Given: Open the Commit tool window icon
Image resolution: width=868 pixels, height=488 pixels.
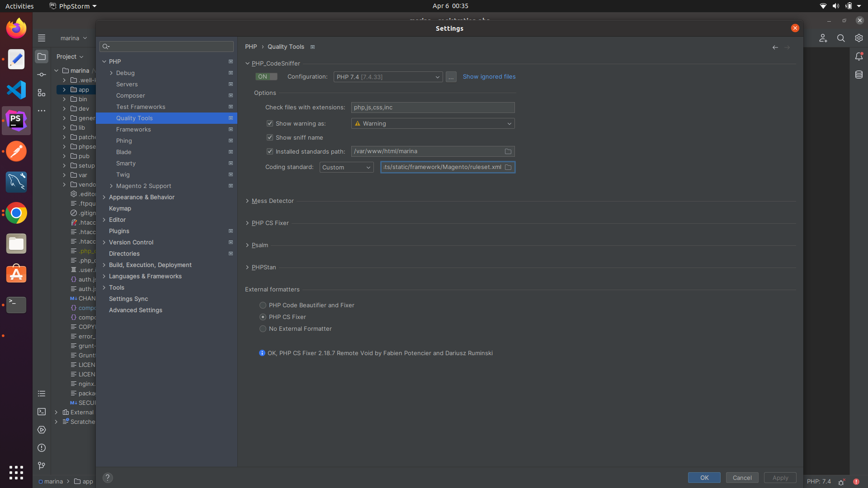Looking at the screenshot, I should click(42, 75).
